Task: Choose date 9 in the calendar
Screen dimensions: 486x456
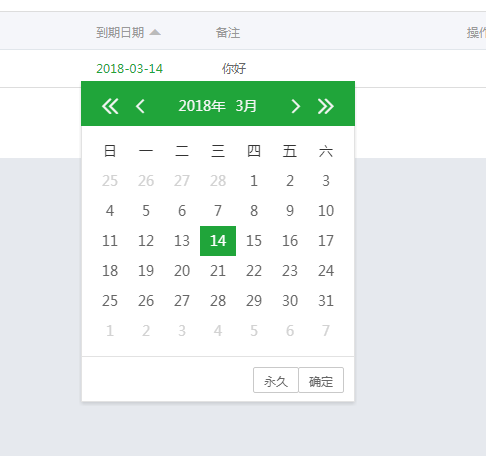Action: pyautogui.click(x=290, y=211)
